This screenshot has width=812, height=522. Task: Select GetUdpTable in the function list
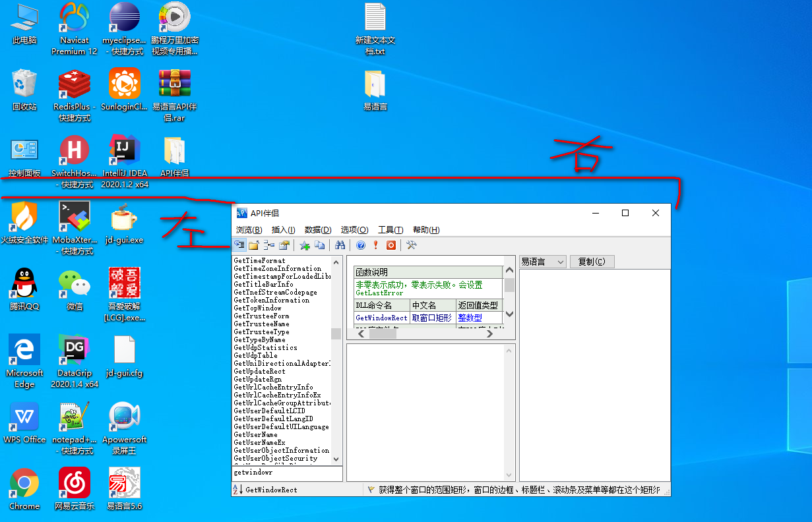pos(255,355)
